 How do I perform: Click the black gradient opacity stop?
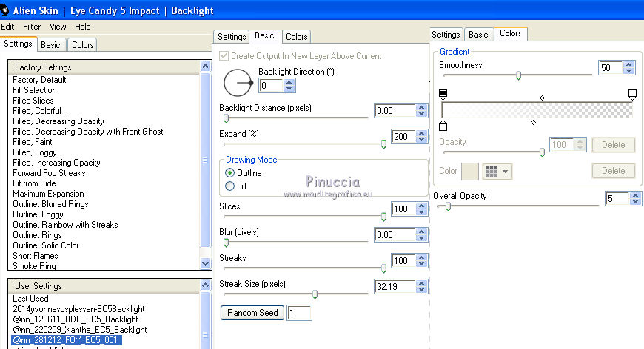[x=443, y=95]
